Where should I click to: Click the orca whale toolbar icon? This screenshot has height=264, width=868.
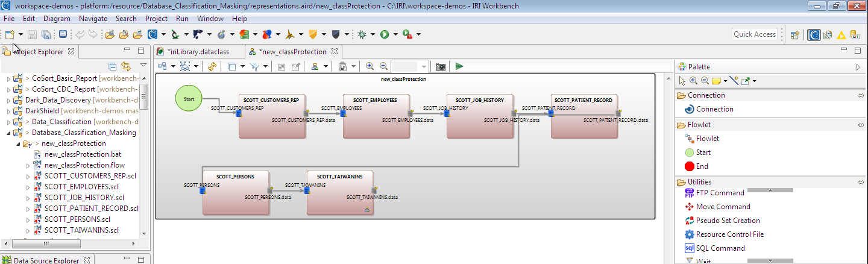[x=198, y=34]
